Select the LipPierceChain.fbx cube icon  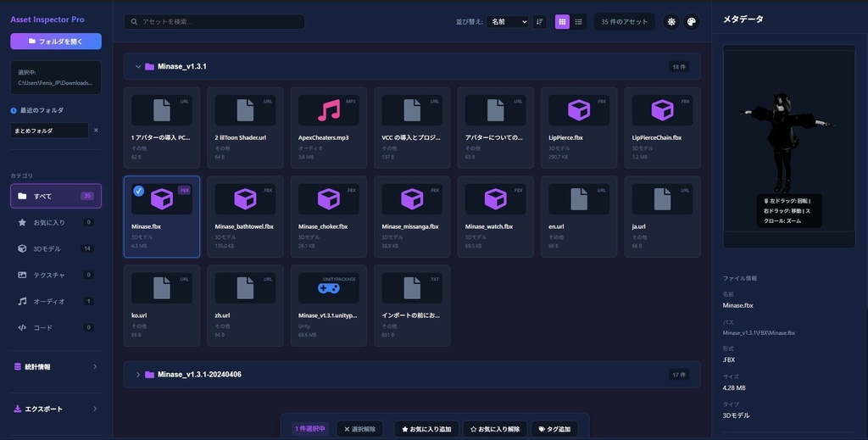(663, 110)
